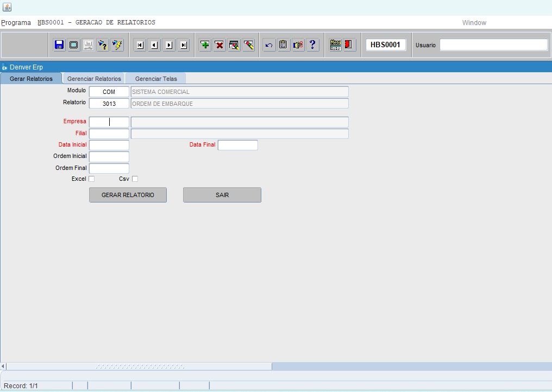The image size is (552, 392).
Task: Click the horizontal scrollbar thumb
Action: pos(140,366)
